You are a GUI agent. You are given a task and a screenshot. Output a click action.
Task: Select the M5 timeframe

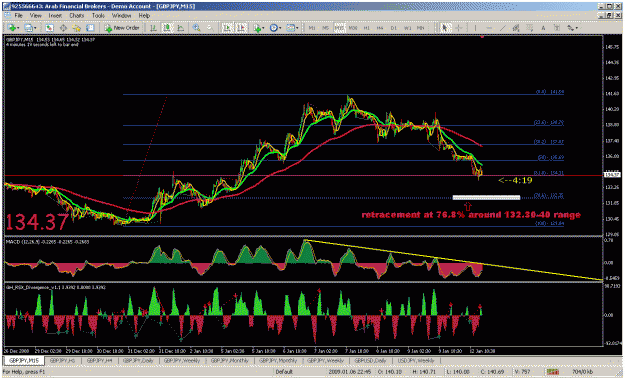click(x=326, y=28)
